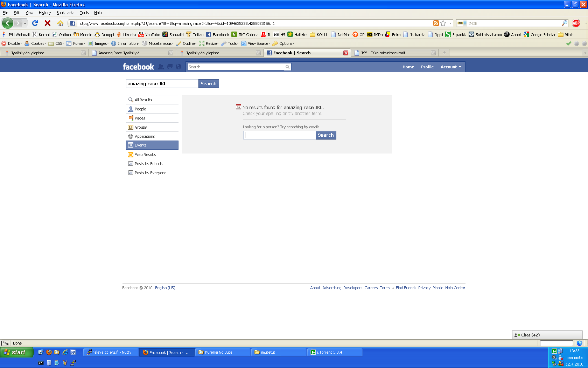Focus the email search input field
588x368 pixels.
coord(279,135)
